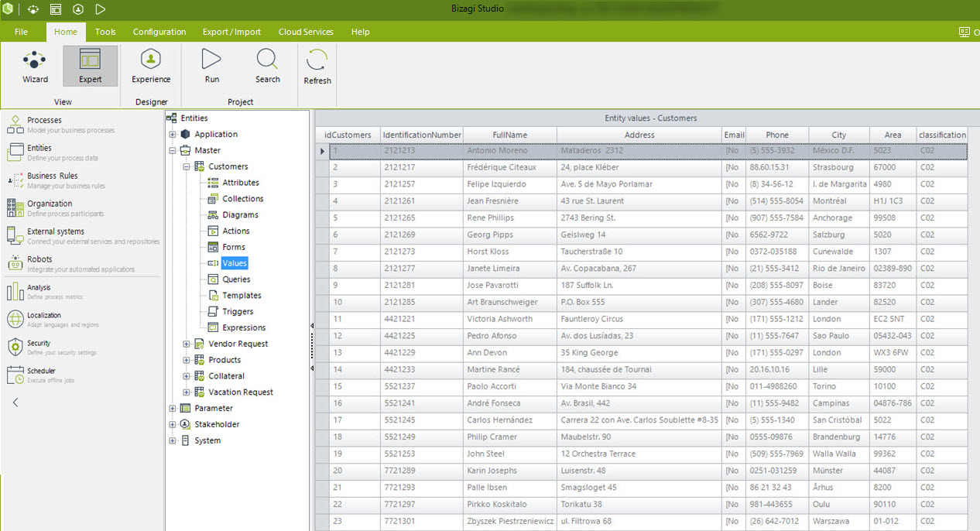Open External systems module
980x531 pixels.
81,236
